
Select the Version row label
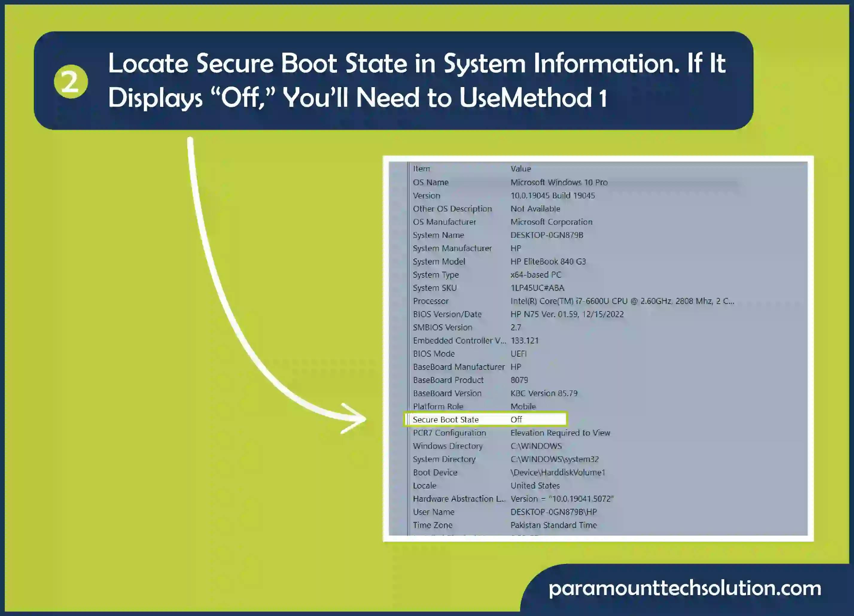(426, 195)
